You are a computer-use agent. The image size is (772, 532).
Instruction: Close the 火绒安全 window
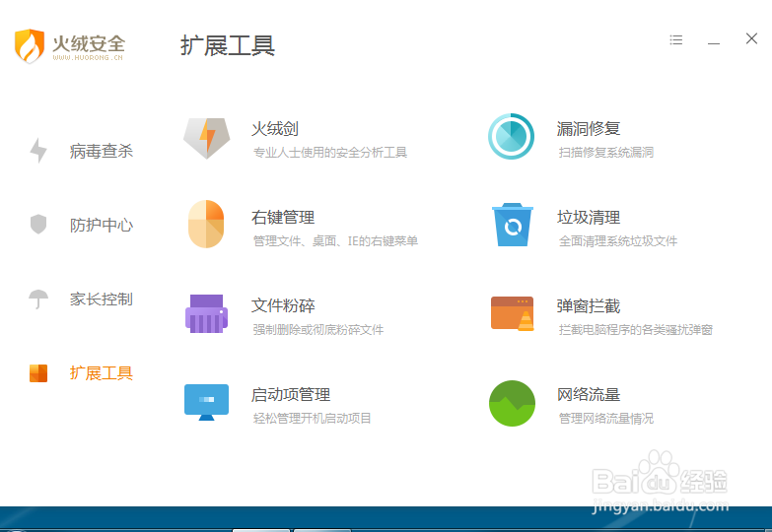pos(751,38)
